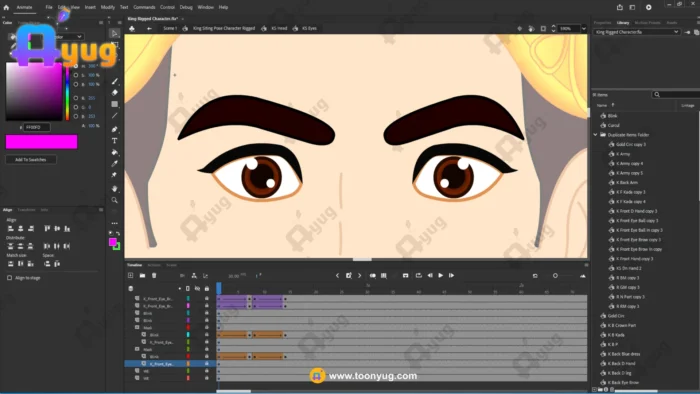The height and width of the screenshot is (394, 700).
Task: Select the Selection arrow tool
Action: (x=114, y=33)
